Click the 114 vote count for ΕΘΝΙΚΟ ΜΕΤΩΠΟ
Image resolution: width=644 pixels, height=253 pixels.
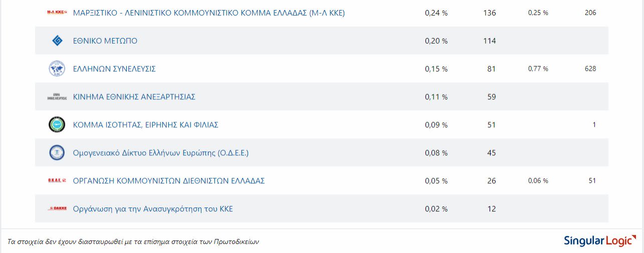489,41
